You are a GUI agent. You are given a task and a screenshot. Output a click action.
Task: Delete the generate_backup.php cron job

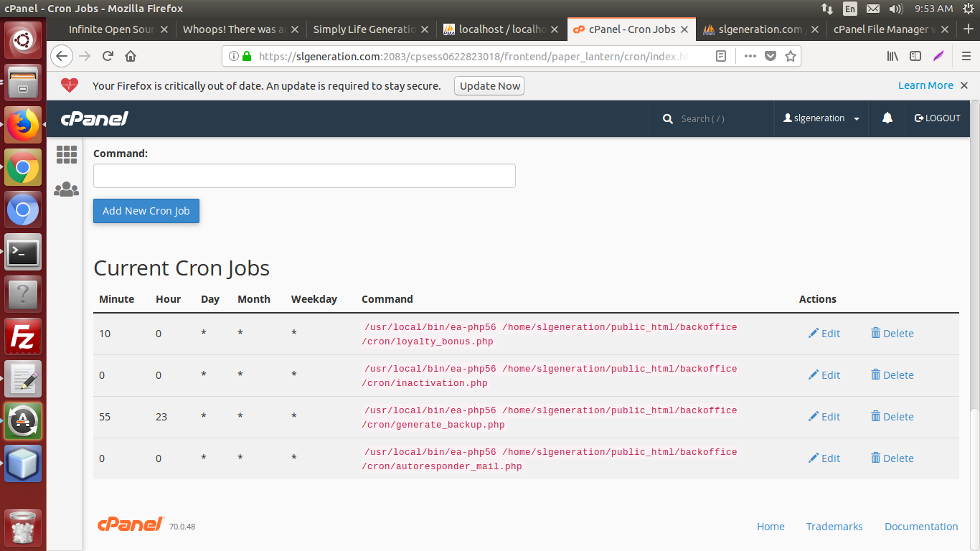(x=892, y=417)
